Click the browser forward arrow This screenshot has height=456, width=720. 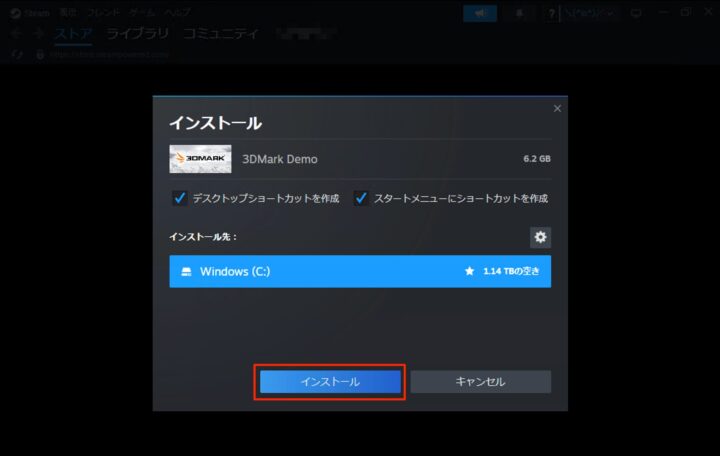click(38, 33)
